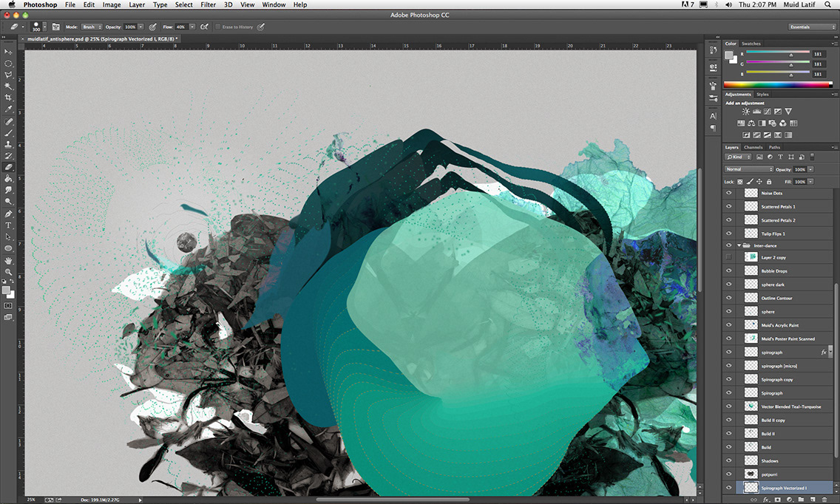Open the layer blend mode Normal dropdown

748,169
